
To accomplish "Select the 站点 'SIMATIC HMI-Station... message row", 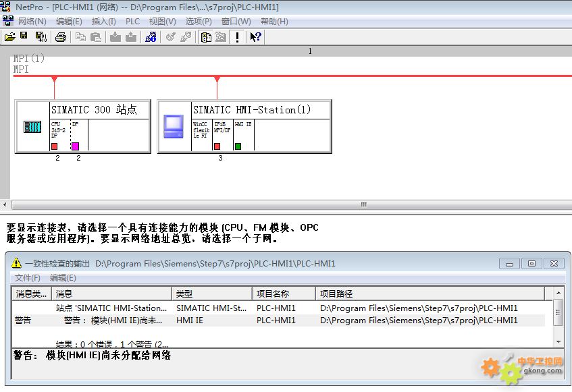I will tap(111, 308).
